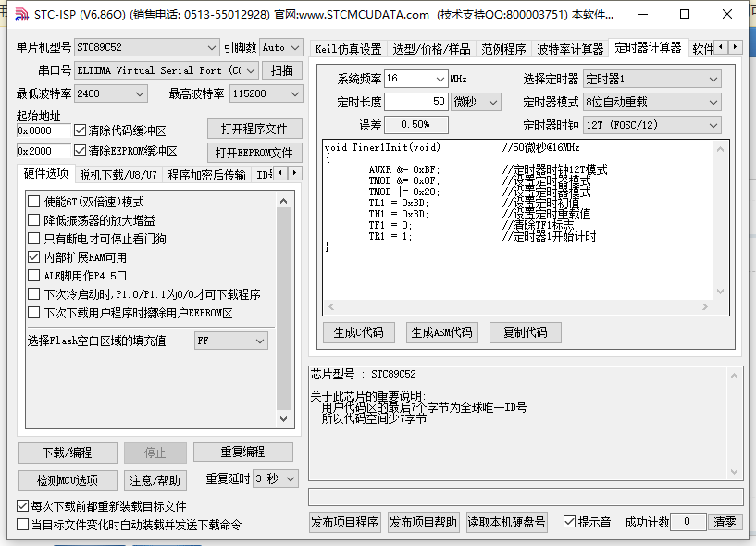Expand 最低波特率 2400 dropdown

110,93
